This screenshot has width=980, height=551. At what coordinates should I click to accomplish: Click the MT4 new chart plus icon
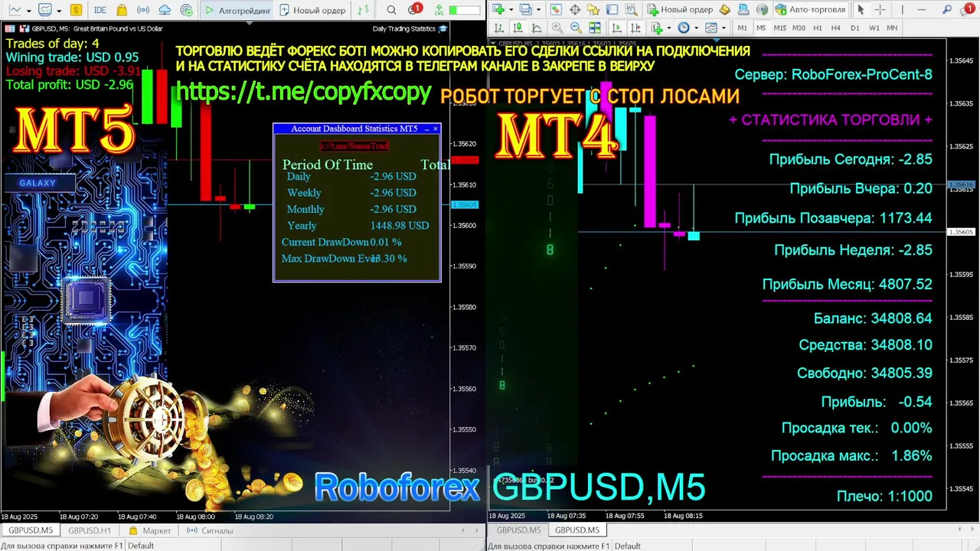498,10
